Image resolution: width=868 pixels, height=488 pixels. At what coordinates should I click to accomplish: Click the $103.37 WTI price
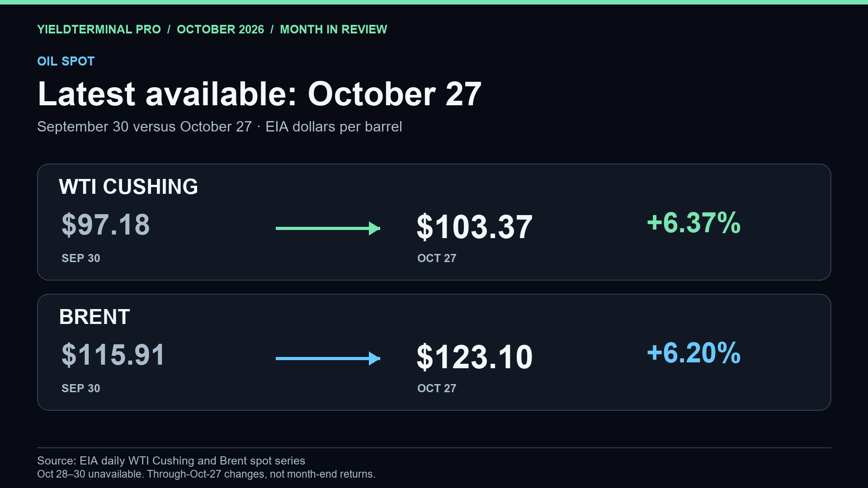[475, 227]
